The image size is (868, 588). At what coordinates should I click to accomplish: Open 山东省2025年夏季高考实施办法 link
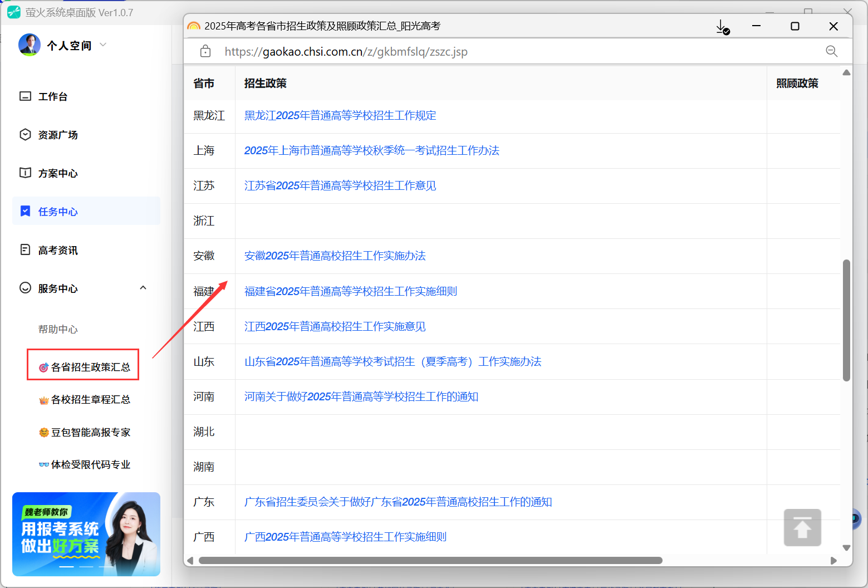pos(392,361)
